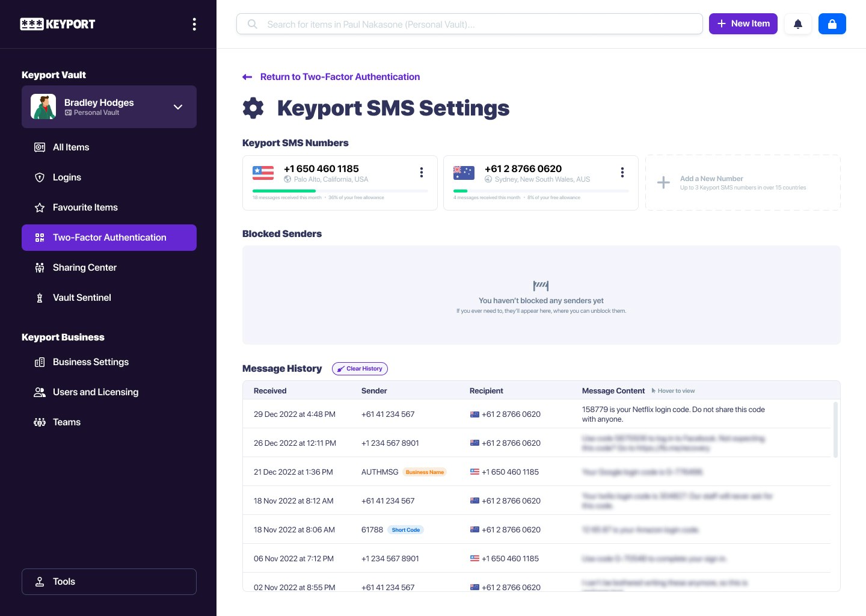The image size is (866, 616).
Task: Click the Vault Sentinel tower icon
Action: point(40,298)
